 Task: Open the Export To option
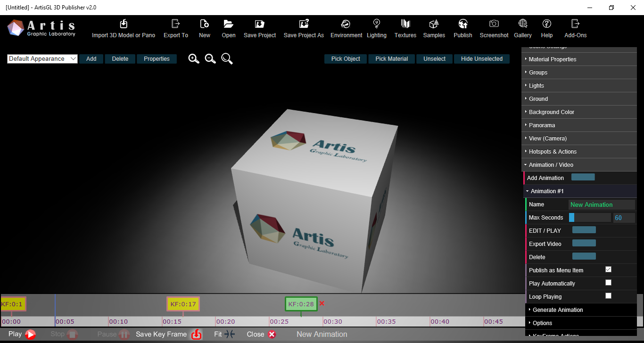pyautogui.click(x=176, y=29)
